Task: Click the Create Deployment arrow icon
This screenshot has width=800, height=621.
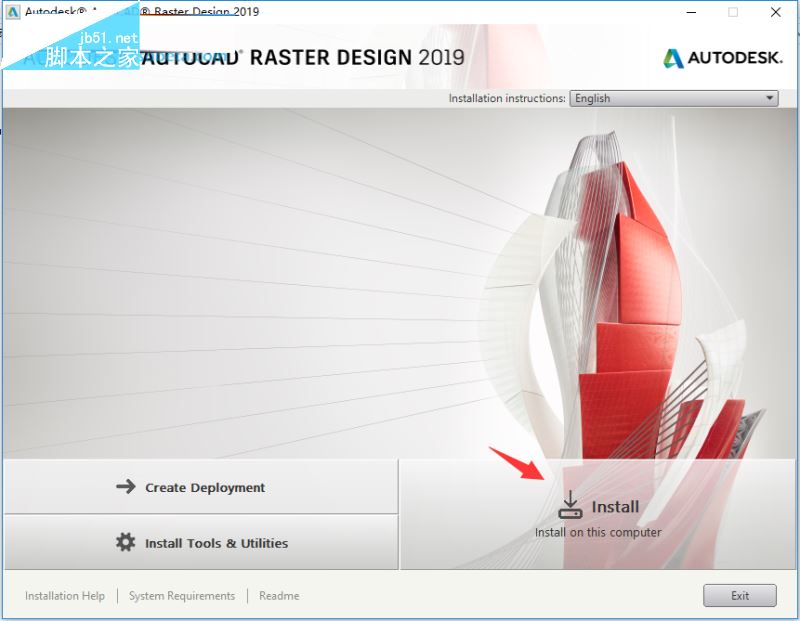Action: point(126,486)
